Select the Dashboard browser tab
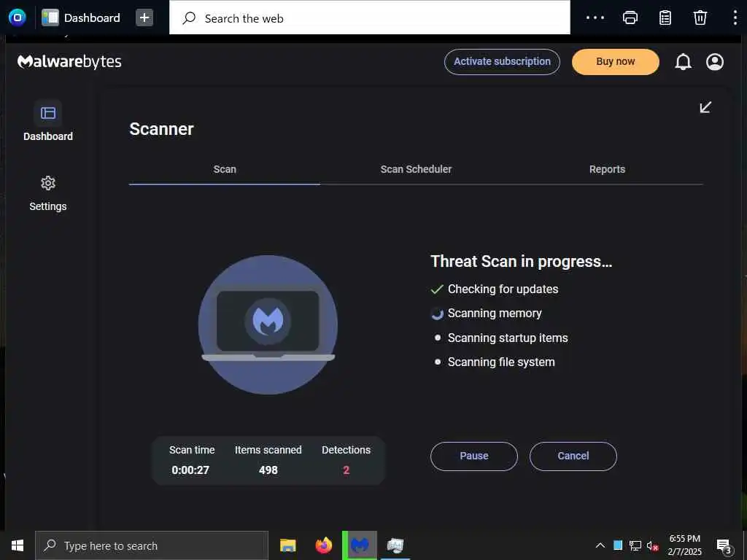Image resolution: width=747 pixels, height=560 pixels. (81, 17)
